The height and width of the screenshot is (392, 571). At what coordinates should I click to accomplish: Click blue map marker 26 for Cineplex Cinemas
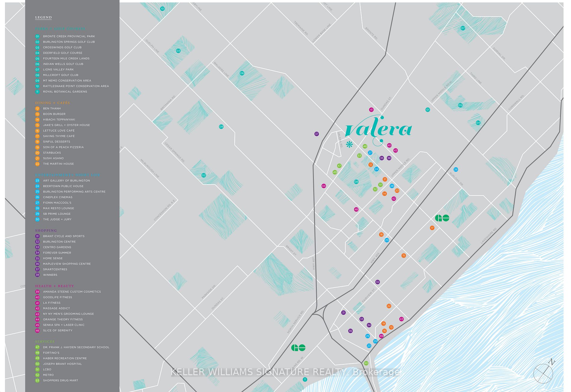click(456, 170)
